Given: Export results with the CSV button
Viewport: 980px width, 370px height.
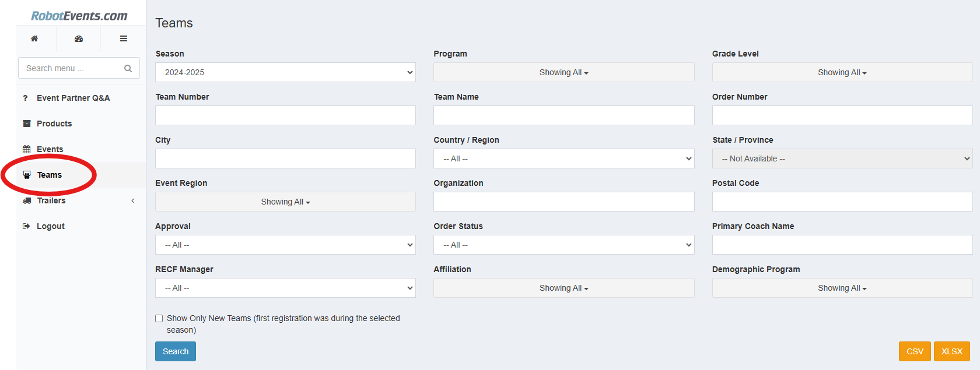Looking at the screenshot, I should click(915, 351).
